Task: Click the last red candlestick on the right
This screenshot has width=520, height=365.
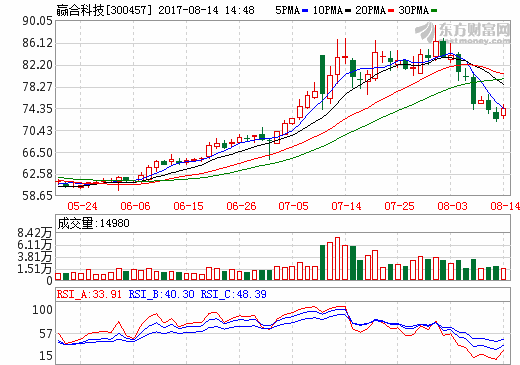Action: click(503, 112)
